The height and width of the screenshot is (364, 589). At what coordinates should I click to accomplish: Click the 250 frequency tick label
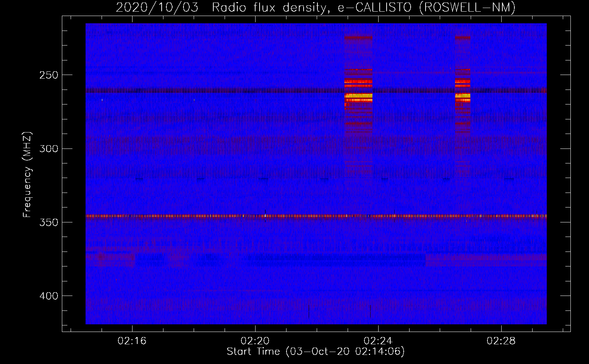tap(49, 75)
